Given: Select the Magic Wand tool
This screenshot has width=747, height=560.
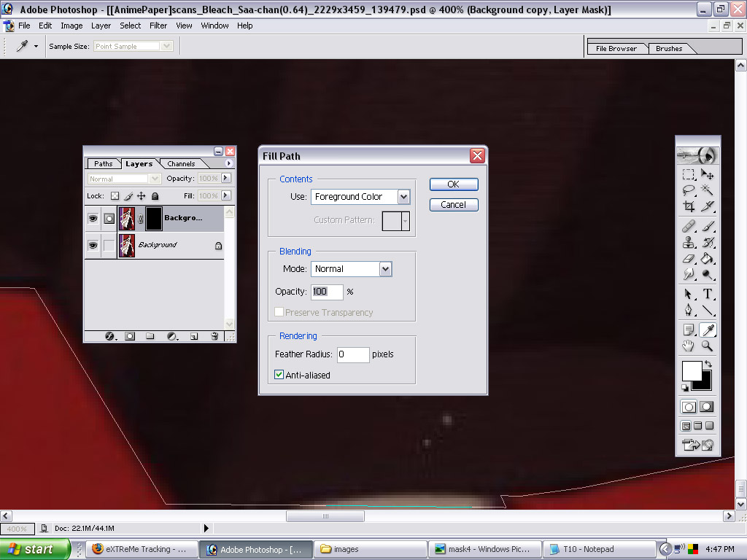Looking at the screenshot, I should tap(708, 190).
